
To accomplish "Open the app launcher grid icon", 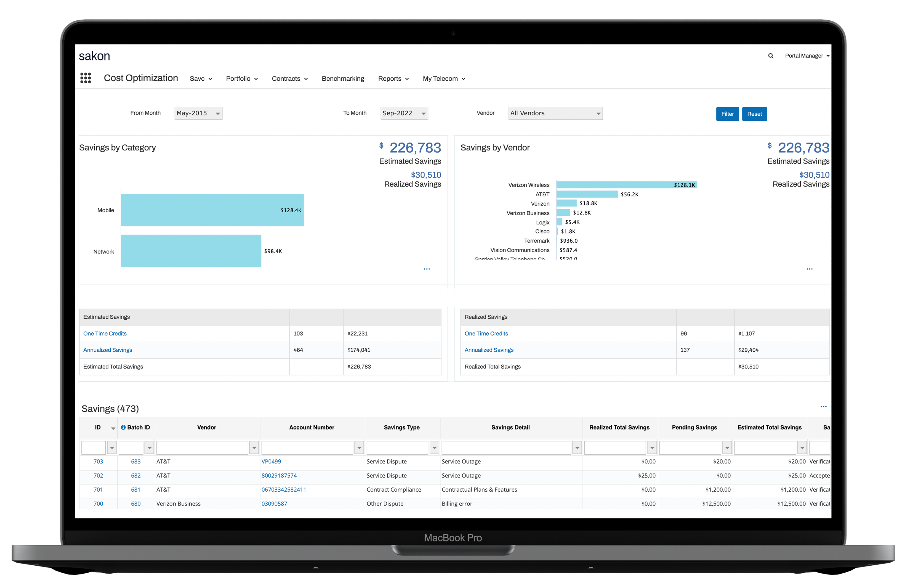I will (86, 78).
